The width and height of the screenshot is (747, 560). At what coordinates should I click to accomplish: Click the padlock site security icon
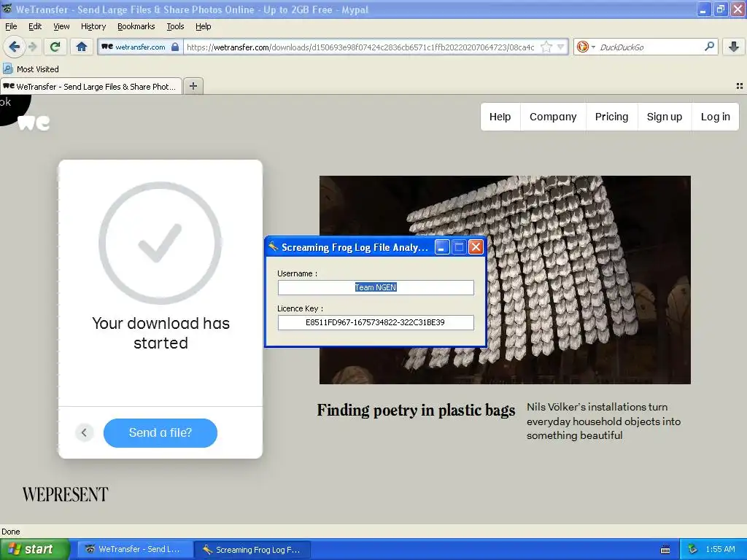pyautogui.click(x=175, y=47)
